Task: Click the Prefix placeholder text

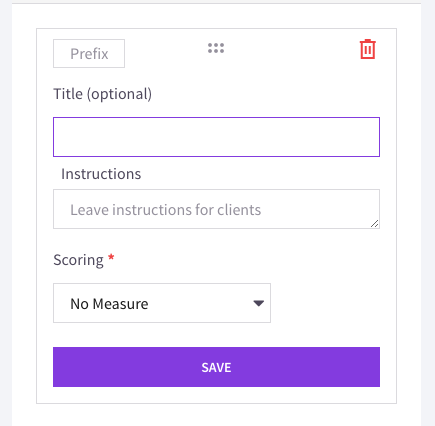Action: (x=89, y=54)
